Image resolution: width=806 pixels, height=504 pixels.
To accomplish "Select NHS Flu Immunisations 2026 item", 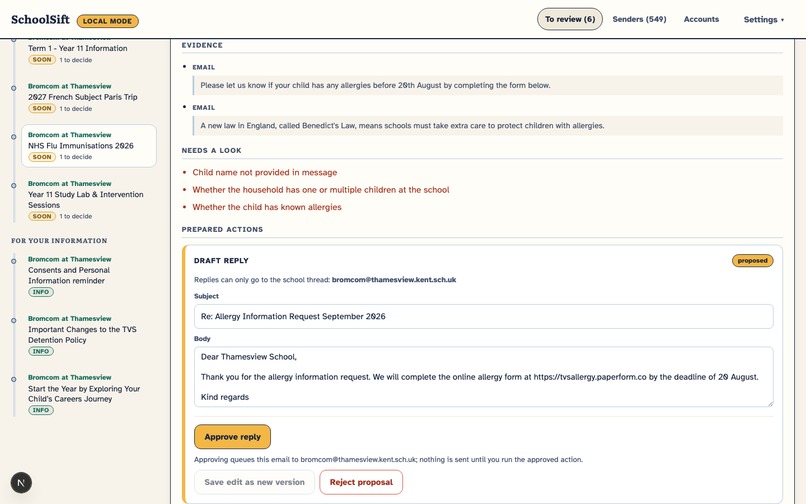I will [88, 146].
